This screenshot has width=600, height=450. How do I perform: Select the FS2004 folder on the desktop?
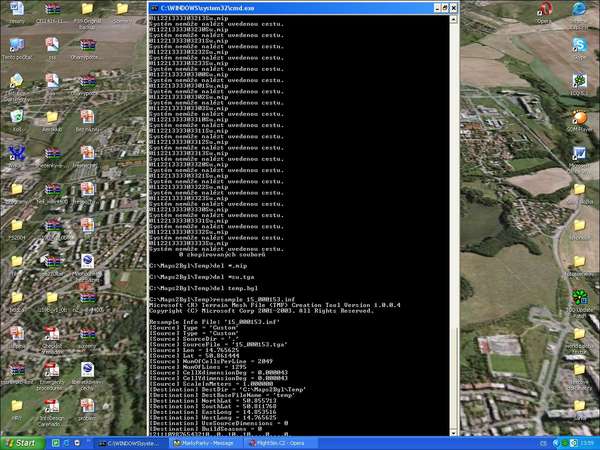17,228
